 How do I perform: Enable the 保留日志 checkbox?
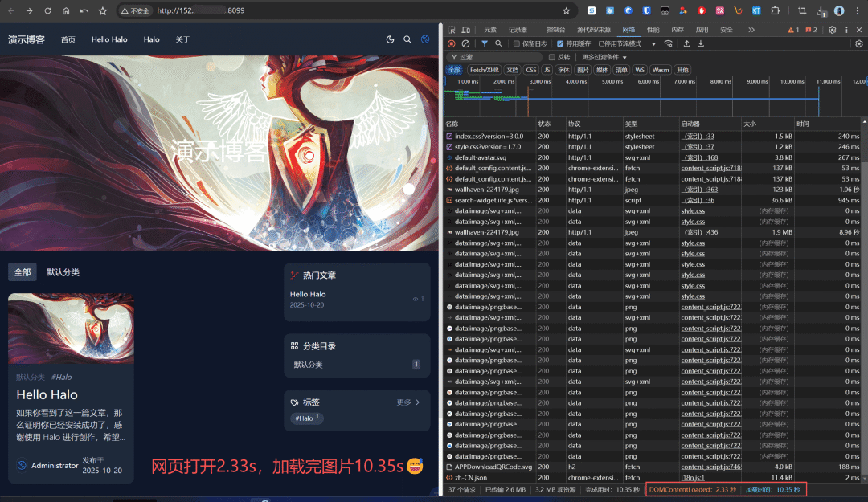point(517,43)
